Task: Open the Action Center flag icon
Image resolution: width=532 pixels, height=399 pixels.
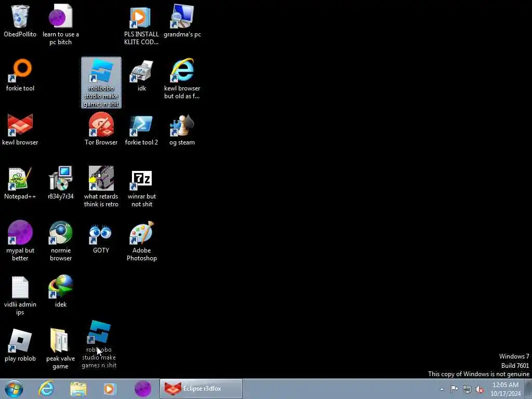Action: (x=454, y=389)
